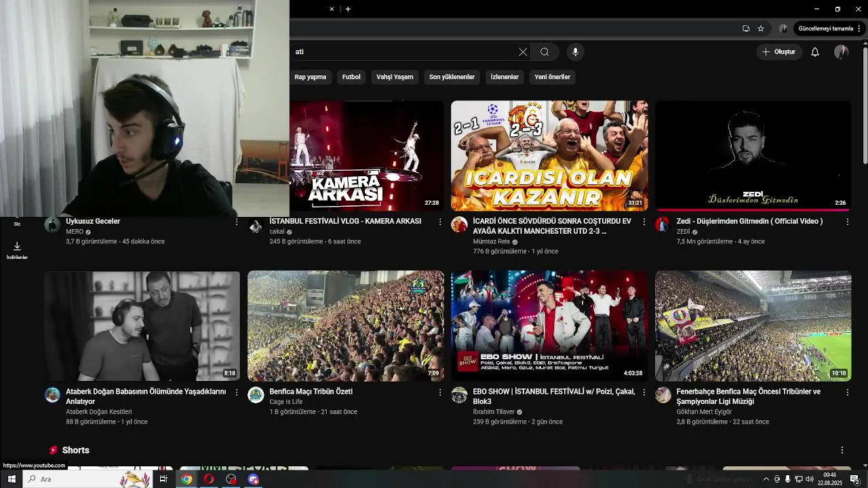Open Mümtaz Reis channel name link

[491, 241]
